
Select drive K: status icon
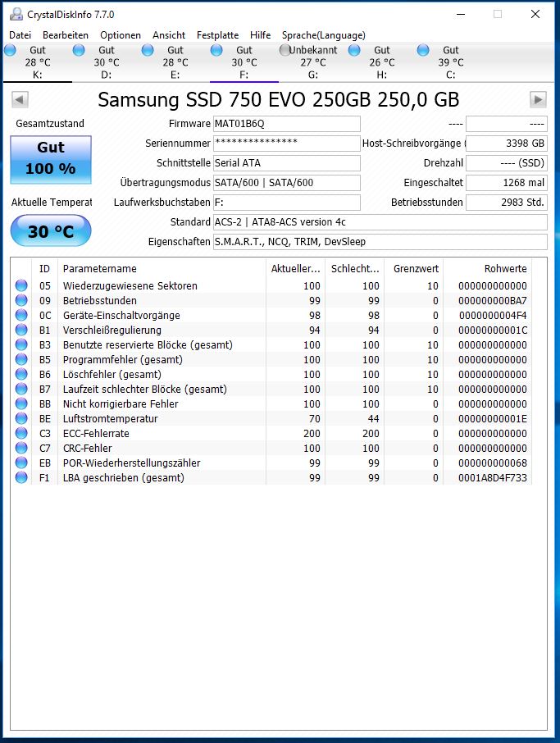coord(10,50)
